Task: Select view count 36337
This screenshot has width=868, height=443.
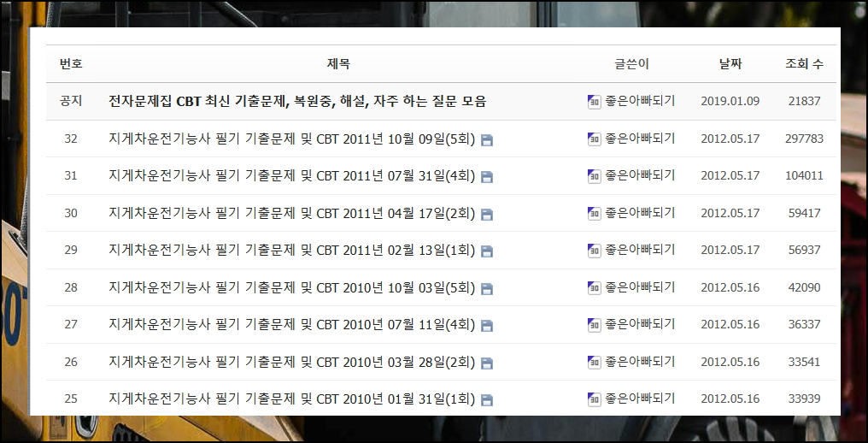Action: click(x=804, y=324)
